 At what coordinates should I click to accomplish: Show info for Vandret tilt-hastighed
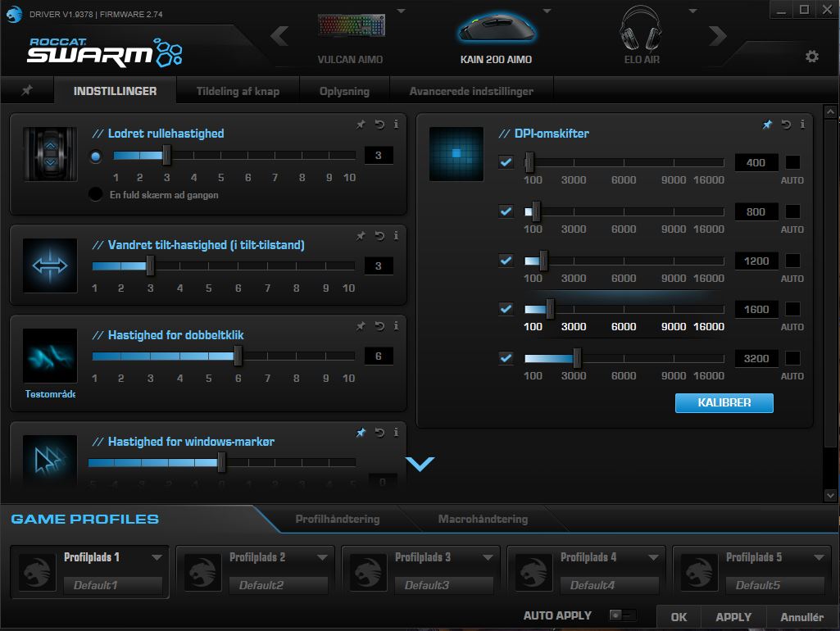pyautogui.click(x=396, y=236)
